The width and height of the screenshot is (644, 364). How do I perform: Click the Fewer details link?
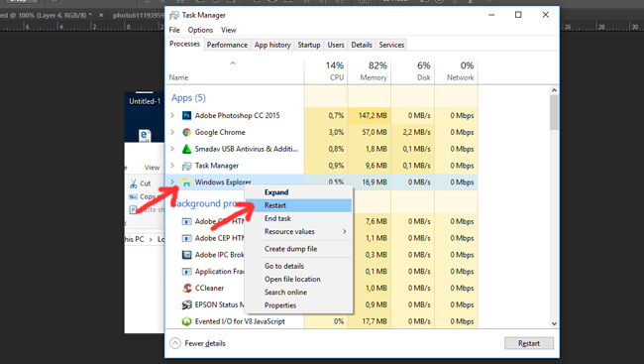pyautogui.click(x=205, y=343)
